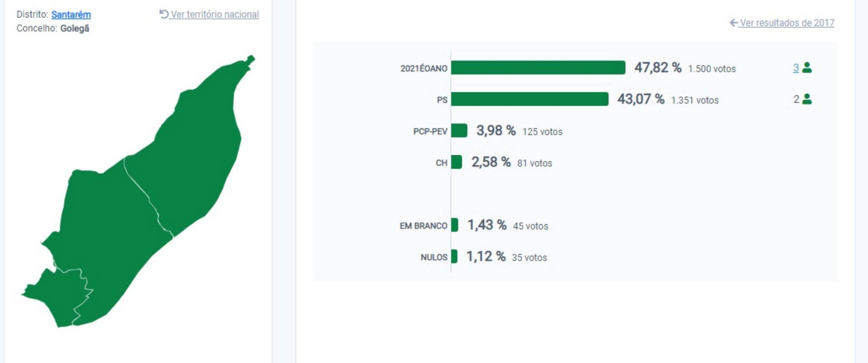Open the Santarém district link

click(x=71, y=15)
